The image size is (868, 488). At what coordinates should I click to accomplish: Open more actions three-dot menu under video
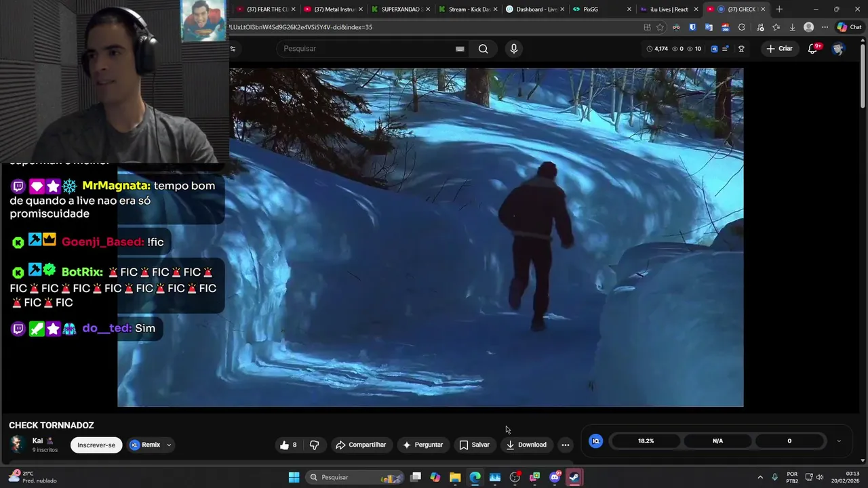(x=566, y=445)
